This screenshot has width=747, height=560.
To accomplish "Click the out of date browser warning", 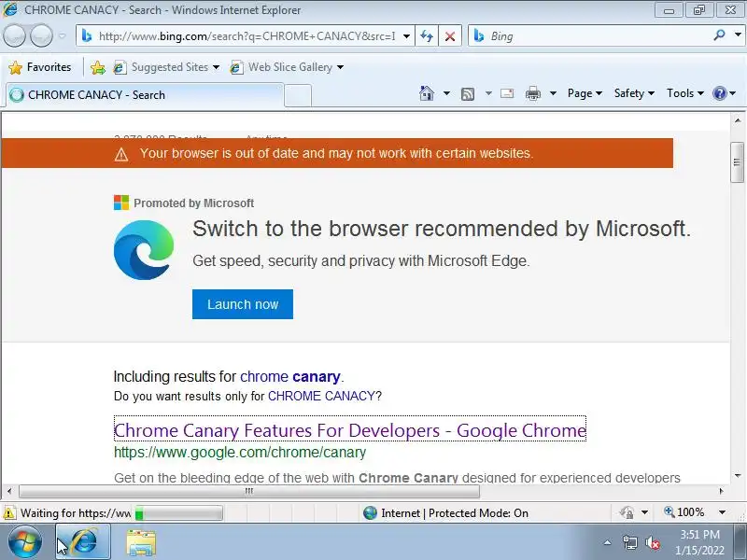I will click(x=337, y=153).
